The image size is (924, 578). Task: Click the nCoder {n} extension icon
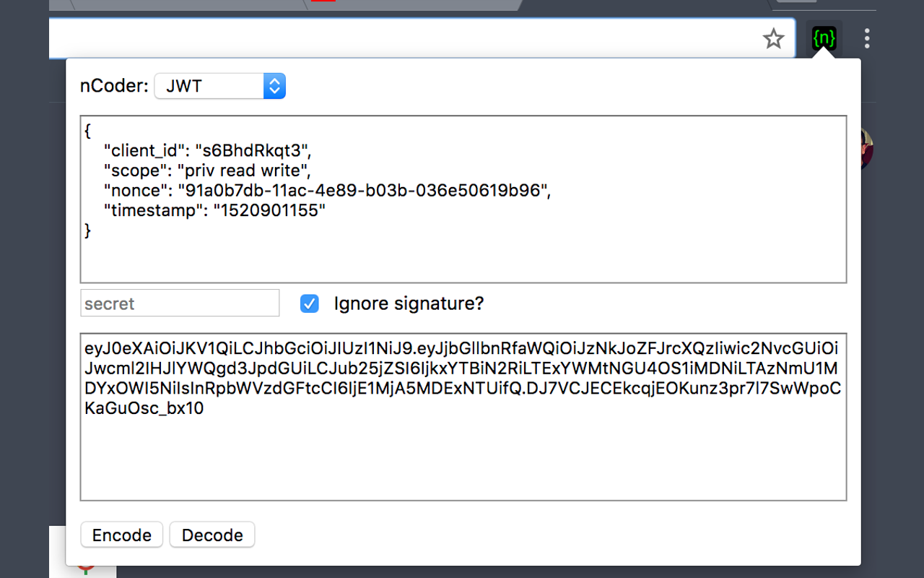[x=824, y=38]
